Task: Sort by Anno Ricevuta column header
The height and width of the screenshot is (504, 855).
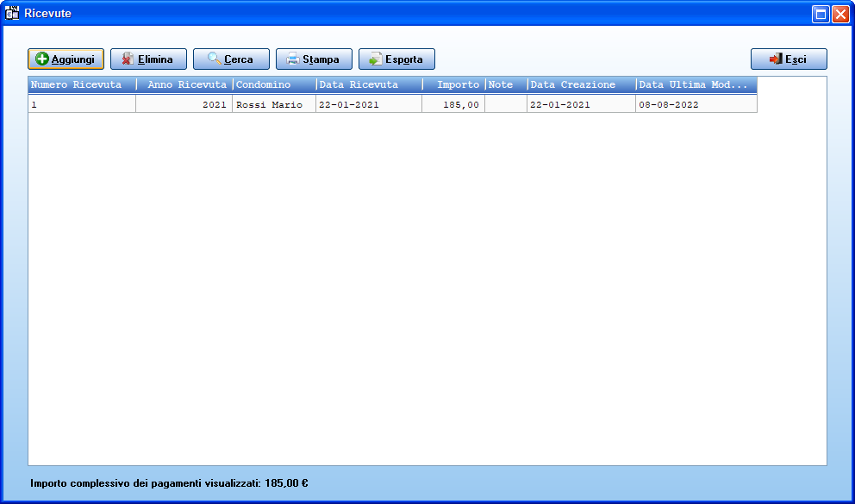Action: (x=184, y=85)
